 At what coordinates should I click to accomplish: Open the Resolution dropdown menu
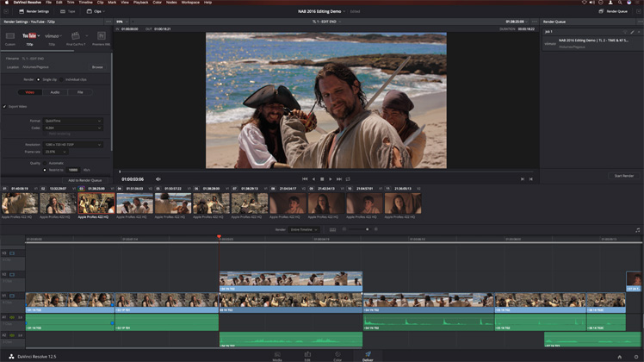point(73,145)
